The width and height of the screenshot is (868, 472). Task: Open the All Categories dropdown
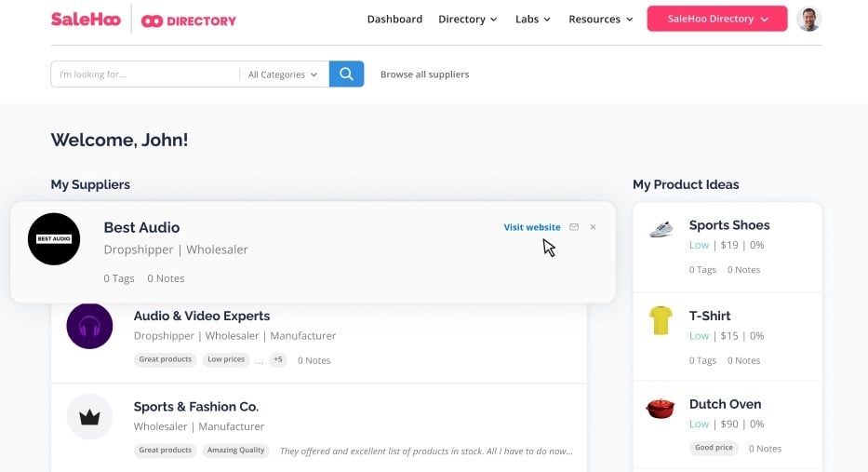point(283,74)
